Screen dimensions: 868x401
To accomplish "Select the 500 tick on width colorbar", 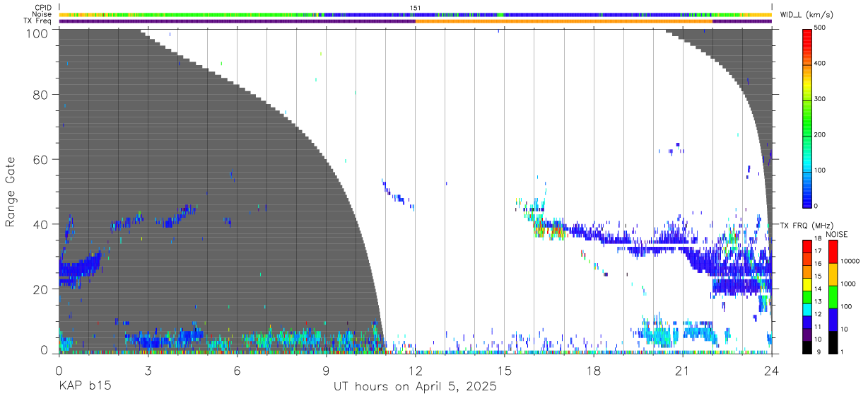I will coord(821,28).
